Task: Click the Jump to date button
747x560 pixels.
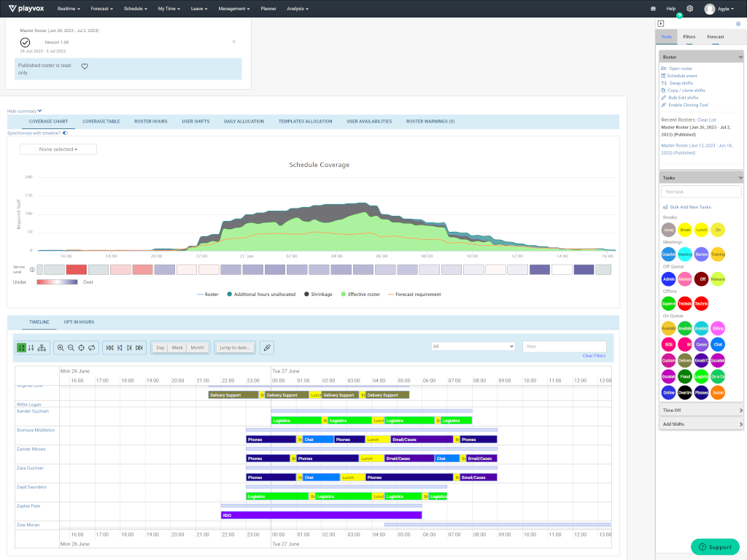Action: coord(235,348)
